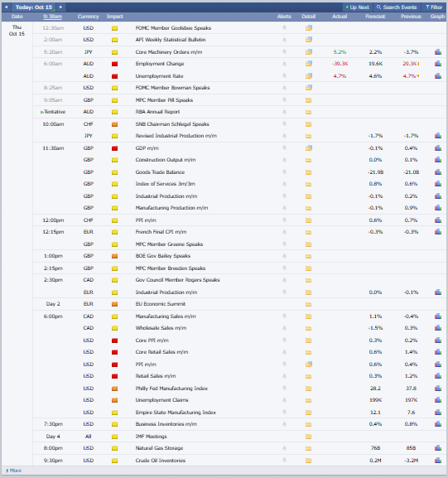
Task: Open detail folder for FOMC Member Goolsbee Speaks
Action: pyautogui.click(x=308, y=28)
